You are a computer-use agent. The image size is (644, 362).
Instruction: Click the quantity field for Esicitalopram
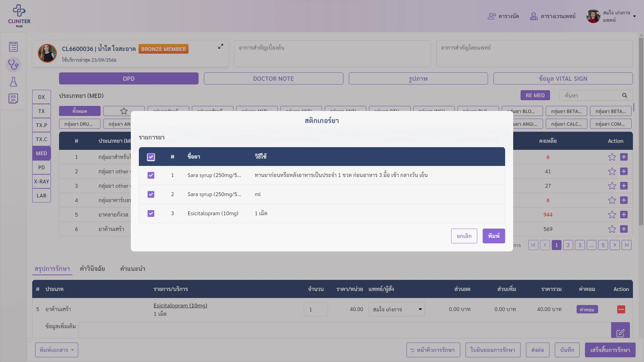point(316,309)
